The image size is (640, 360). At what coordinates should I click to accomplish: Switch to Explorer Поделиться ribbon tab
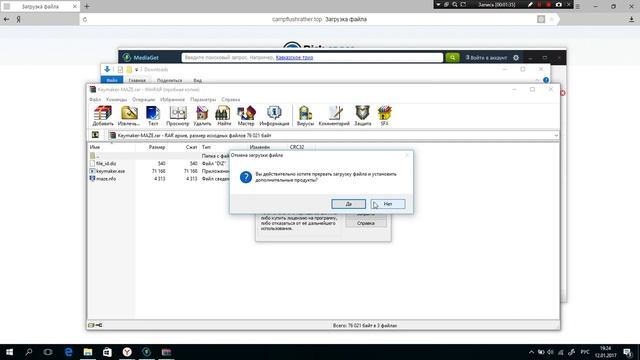(x=169, y=80)
